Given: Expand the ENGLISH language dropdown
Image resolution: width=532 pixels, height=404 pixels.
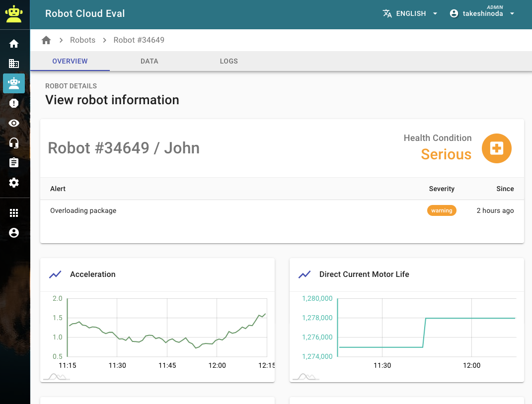Looking at the screenshot, I should 410,14.
